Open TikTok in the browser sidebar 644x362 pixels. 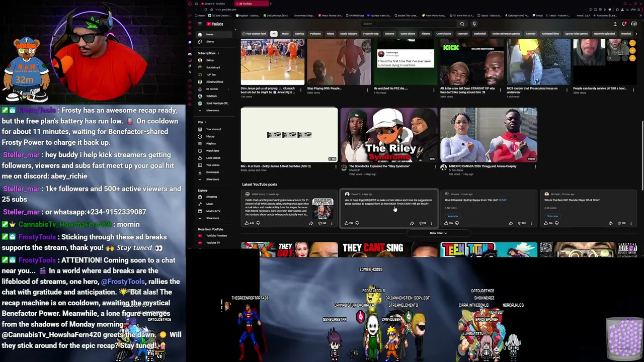pyautogui.click(x=190, y=66)
